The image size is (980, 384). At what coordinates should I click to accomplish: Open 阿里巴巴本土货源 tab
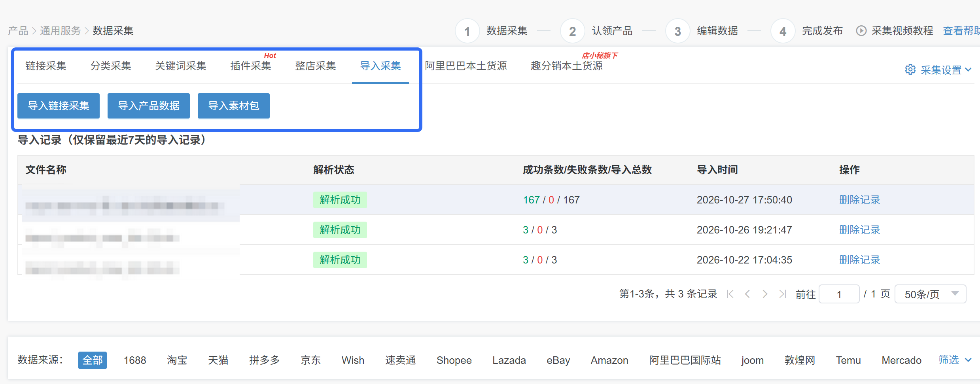[466, 66]
